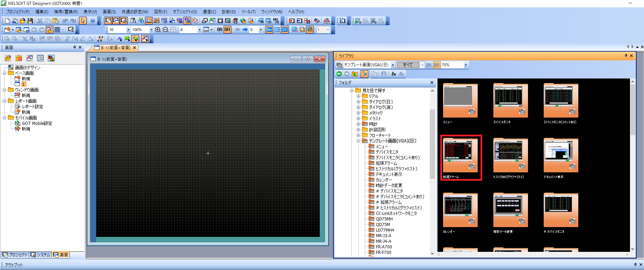Switch to the プロジェクト bottom tab
Screen dimensions: 644x270
click(x=15, y=255)
